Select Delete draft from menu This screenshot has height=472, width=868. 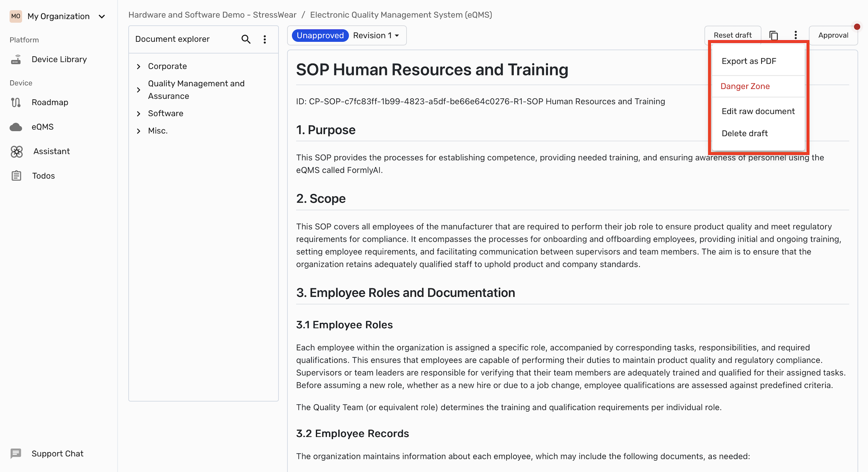(x=744, y=133)
